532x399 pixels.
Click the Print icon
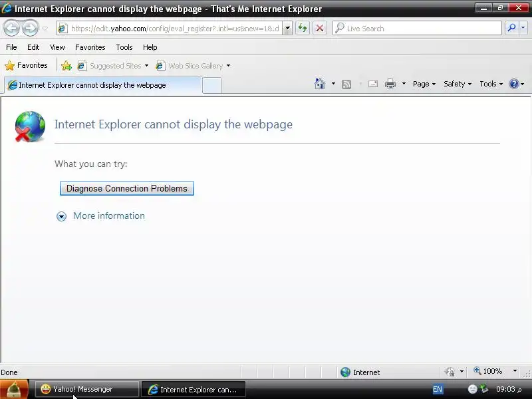[x=390, y=84]
